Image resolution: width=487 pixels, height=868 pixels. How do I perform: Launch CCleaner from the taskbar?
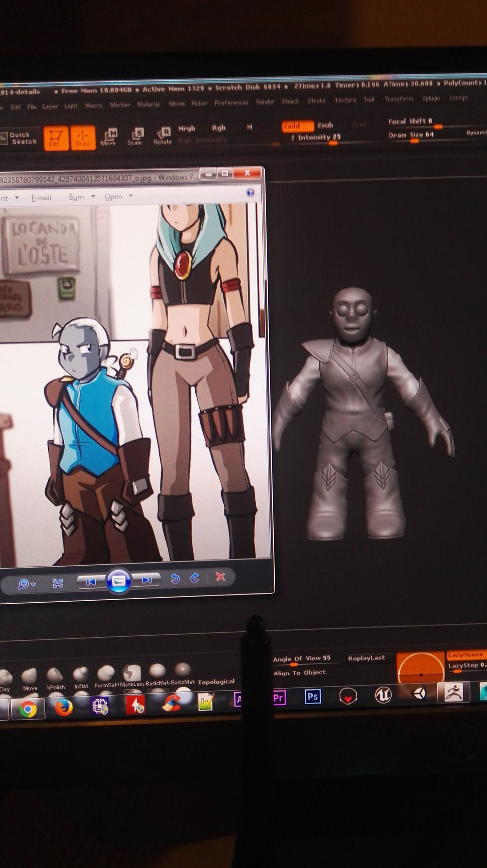point(171,703)
